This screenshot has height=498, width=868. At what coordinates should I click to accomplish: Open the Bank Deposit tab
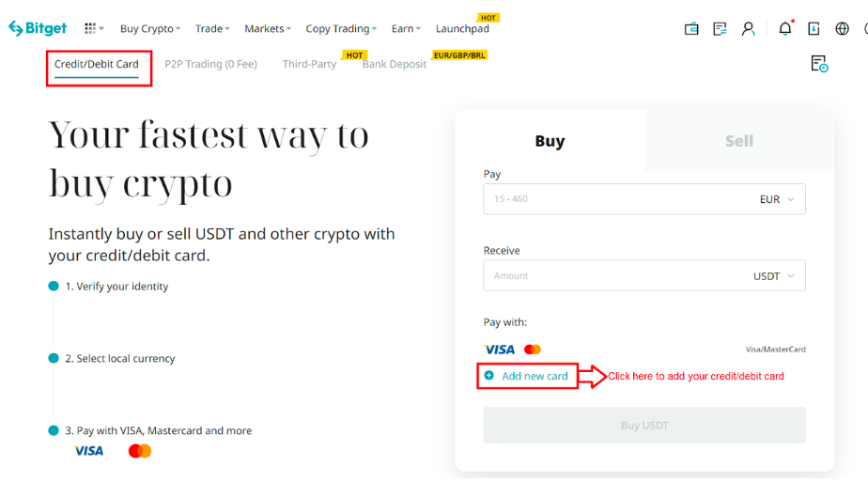tap(395, 64)
